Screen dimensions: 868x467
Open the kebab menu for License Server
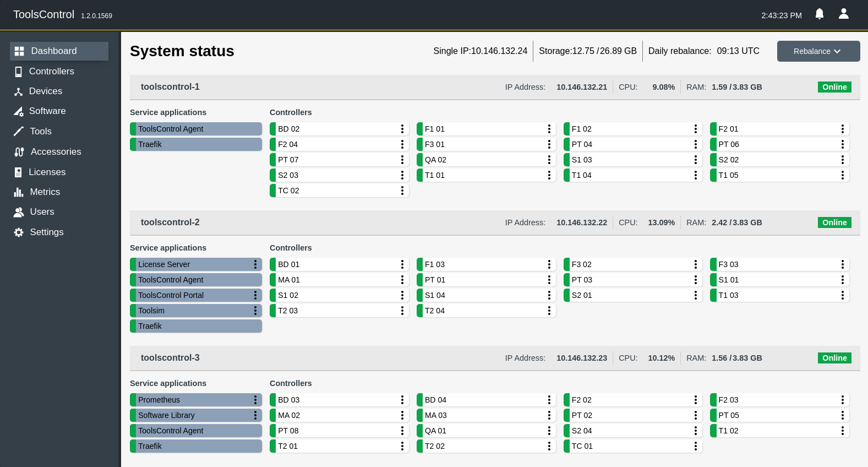point(255,264)
